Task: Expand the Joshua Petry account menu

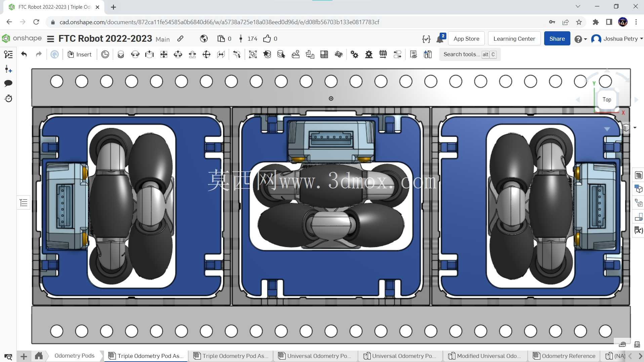Action: pos(617,39)
